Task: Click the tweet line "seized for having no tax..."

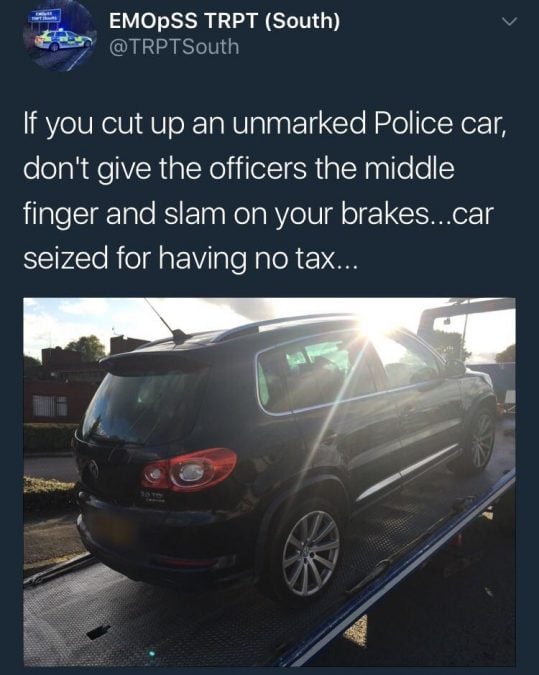Action: tap(190, 259)
